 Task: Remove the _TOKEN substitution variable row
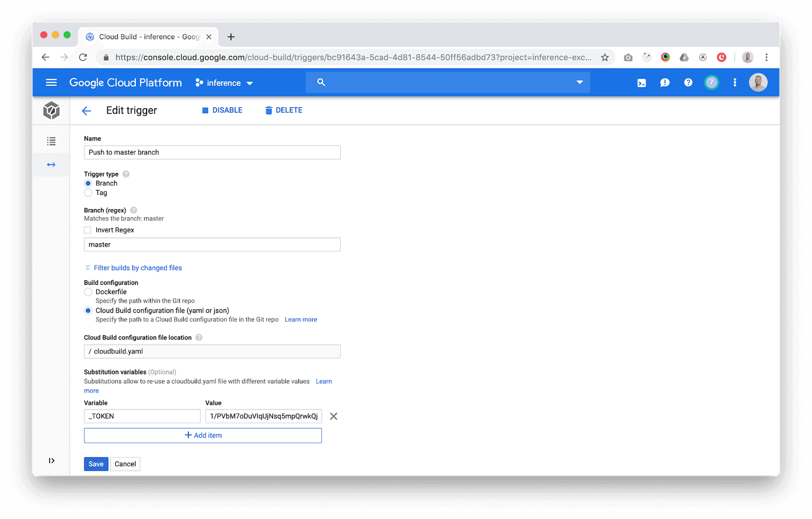[333, 416]
